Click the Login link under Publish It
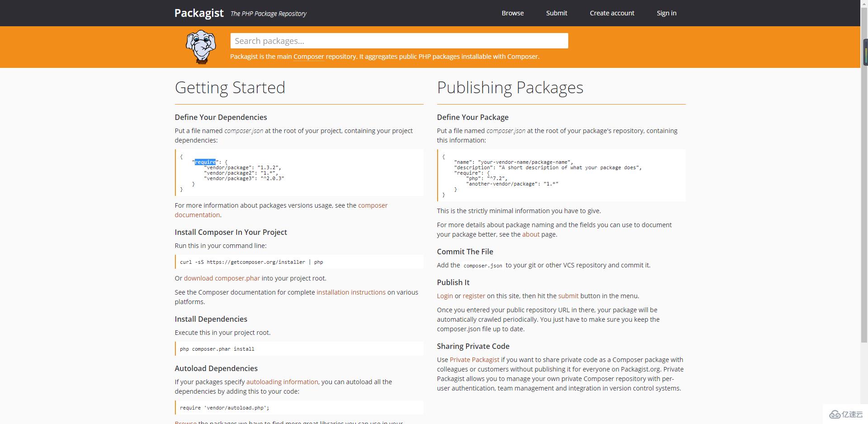This screenshot has height=424, width=868. 445,296
